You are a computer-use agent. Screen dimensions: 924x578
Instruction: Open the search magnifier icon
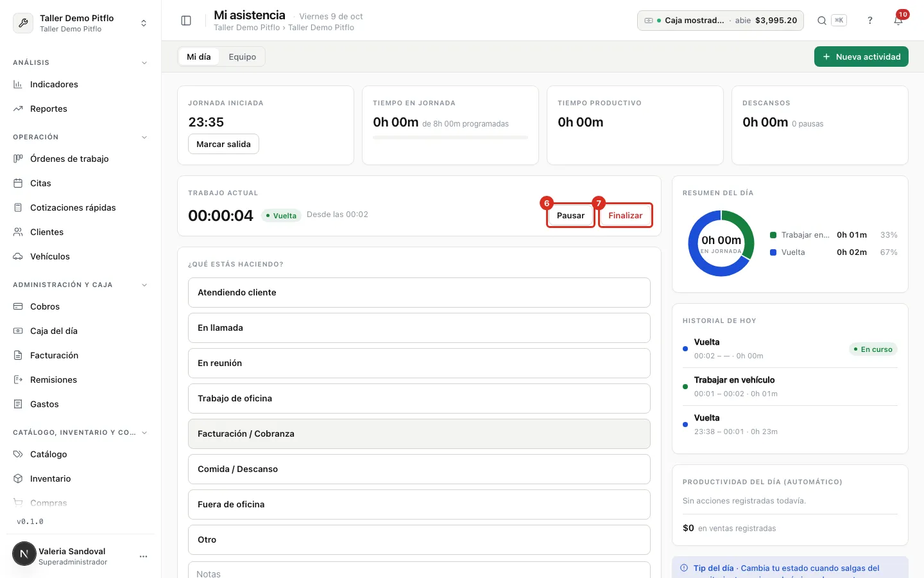pyautogui.click(x=821, y=21)
